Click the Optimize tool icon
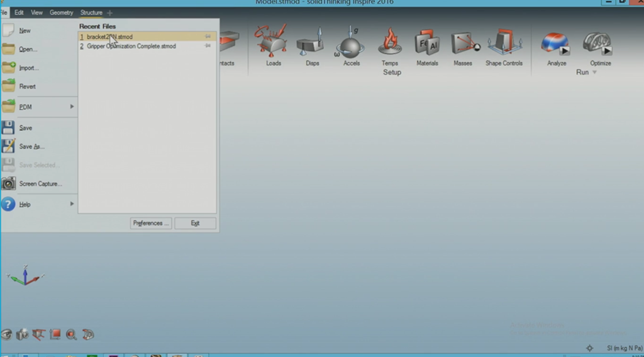Image resolution: width=644 pixels, height=357 pixels. [599, 45]
